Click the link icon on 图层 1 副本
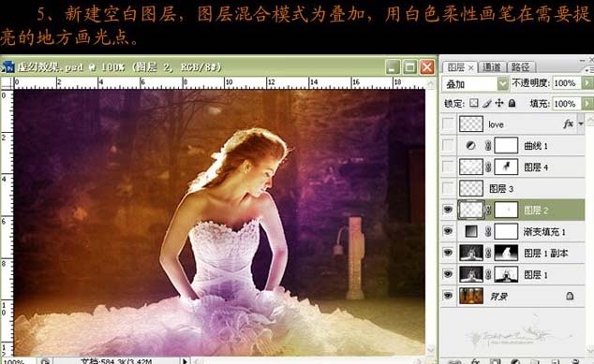The height and width of the screenshot is (364, 594). pyautogui.click(x=488, y=253)
